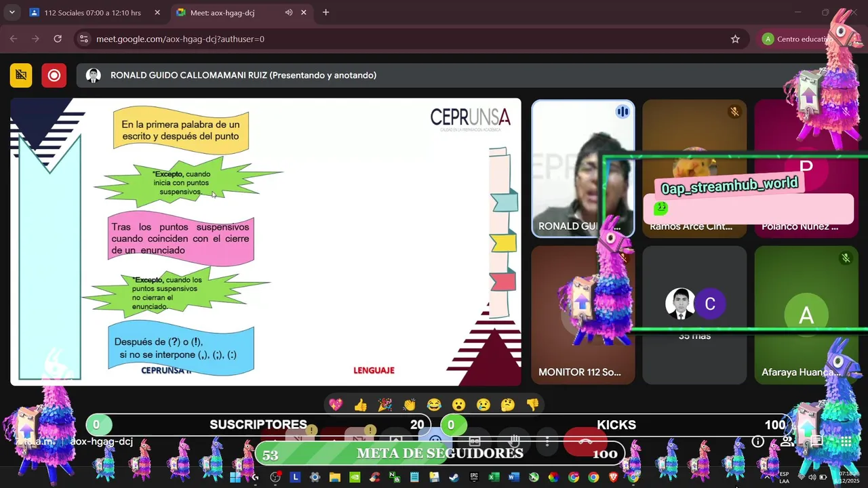Mute the Meet tab via speaker icon
The height and width of the screenshot is (488, 868).
[289, 12]
